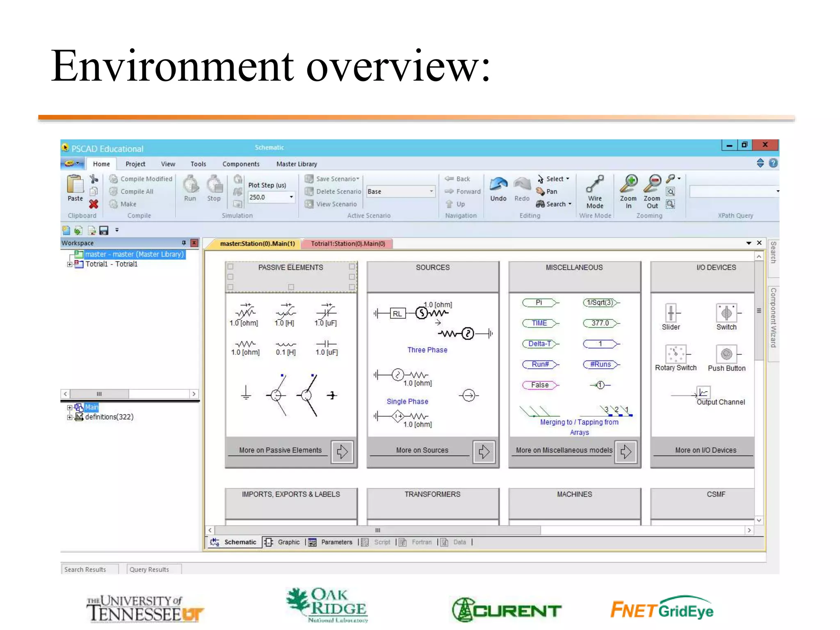Click the Switch I/O device component
This screenshot has width=840, height=630.
click(726, 313)
